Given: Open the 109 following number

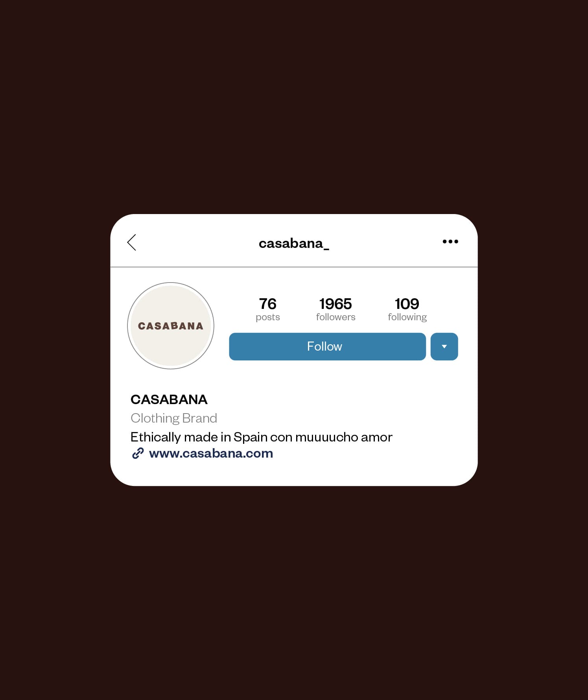Looking at the screenshot, I should point(407,304).
